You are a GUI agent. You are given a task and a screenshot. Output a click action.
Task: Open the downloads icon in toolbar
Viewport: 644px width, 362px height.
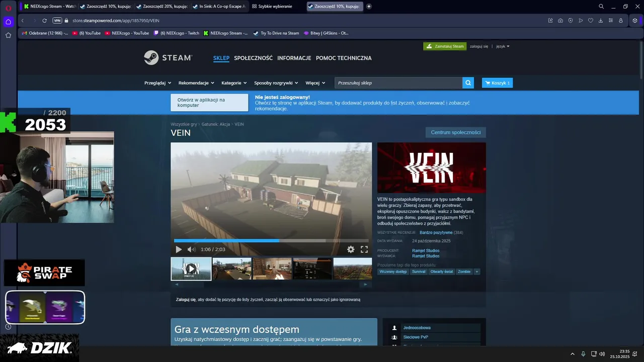coord(601,21)
